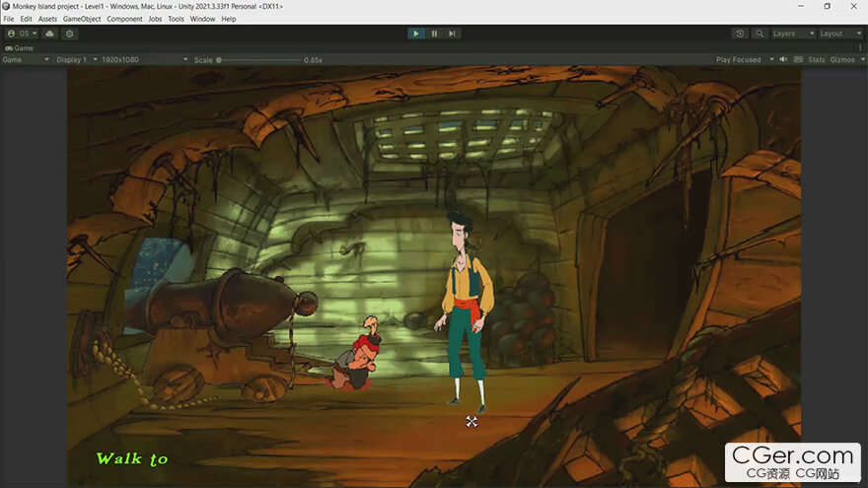The image size is (868, 488).
Task: Toggle the shortcuts keyboard icon
Action: coord(798,60)
